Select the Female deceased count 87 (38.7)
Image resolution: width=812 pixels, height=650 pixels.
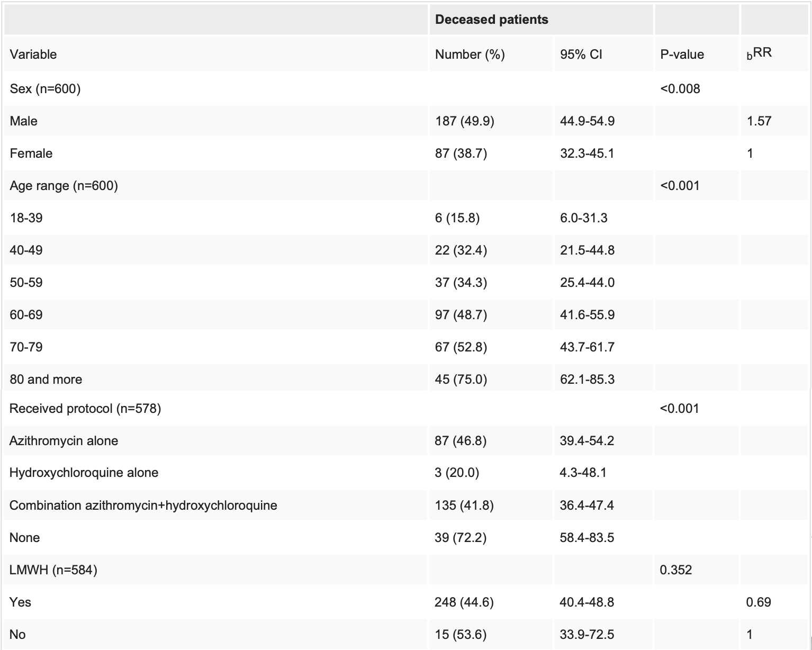click(461, 153)
